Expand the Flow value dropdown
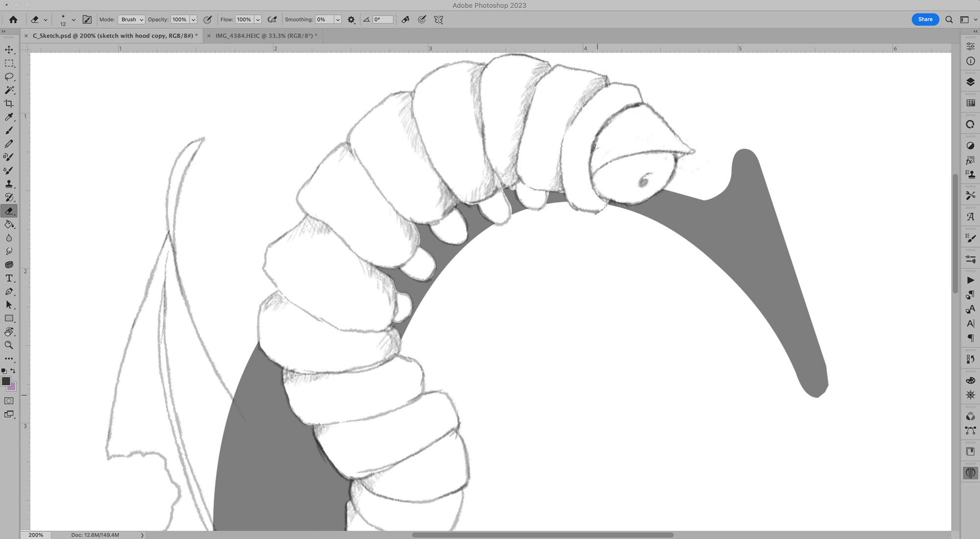This screenshot has height=539, width=980. [258, 20]
